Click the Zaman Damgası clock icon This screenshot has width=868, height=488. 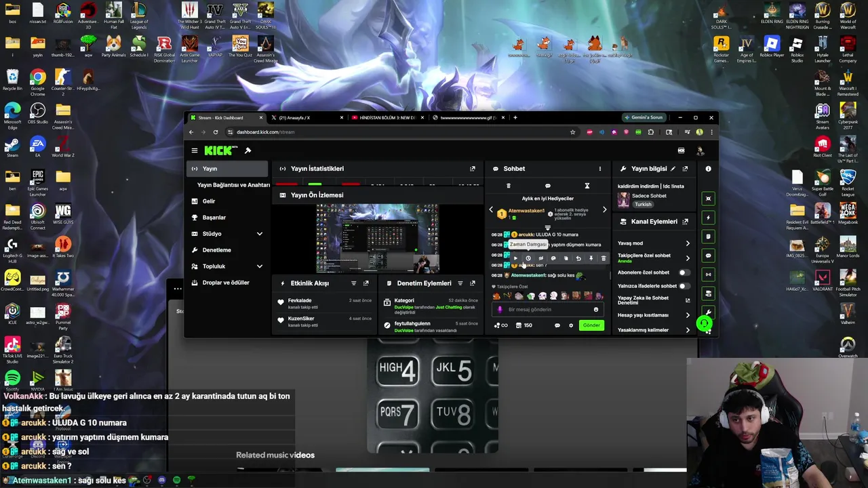click(528, 258)
